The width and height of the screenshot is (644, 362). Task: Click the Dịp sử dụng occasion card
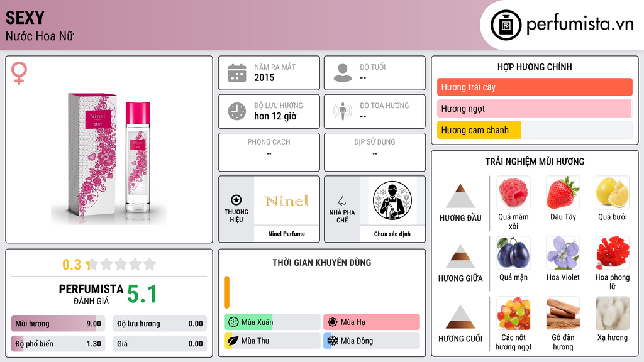click(375, 152)
